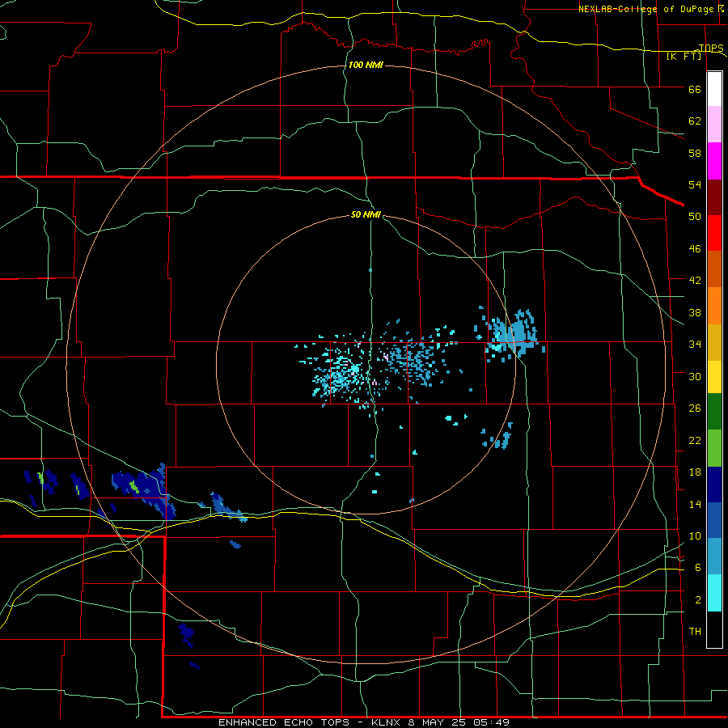
Task: Pick the dark orange legend swatch
Action: [714, 269]
